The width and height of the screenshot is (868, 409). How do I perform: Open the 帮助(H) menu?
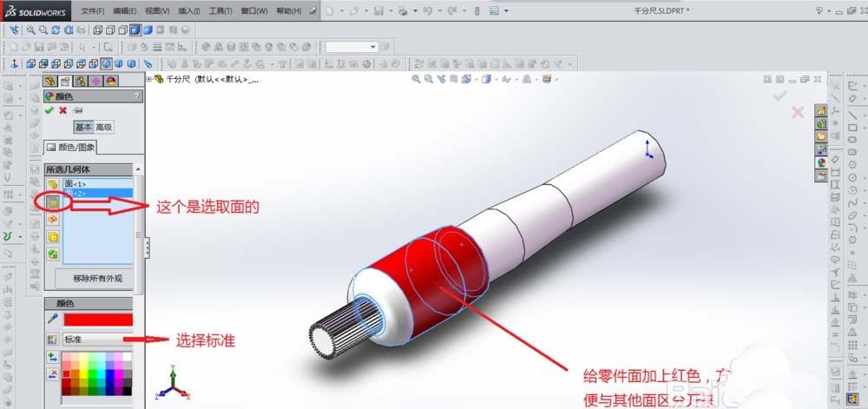(288, 11)
